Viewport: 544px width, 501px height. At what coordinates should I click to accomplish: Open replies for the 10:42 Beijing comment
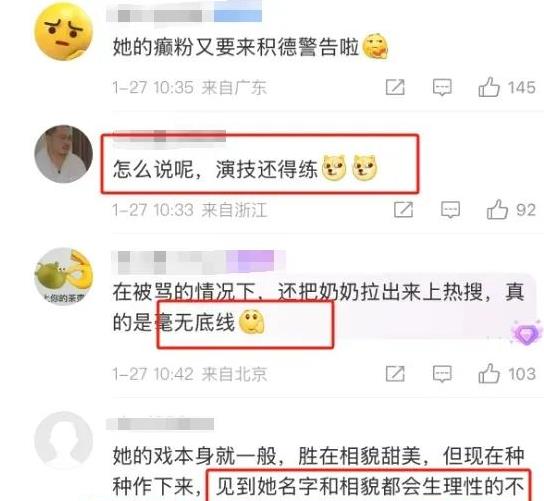442,374
